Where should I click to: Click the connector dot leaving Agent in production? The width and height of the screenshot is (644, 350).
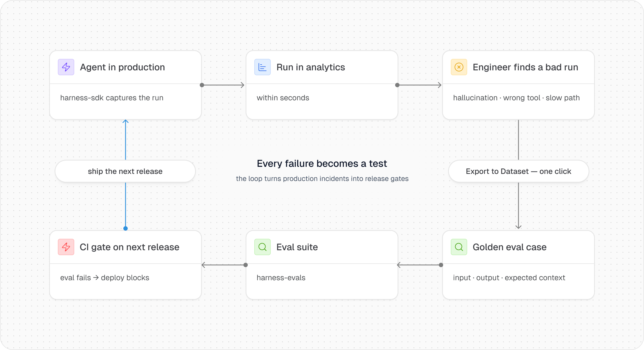[x=202, y=85]
